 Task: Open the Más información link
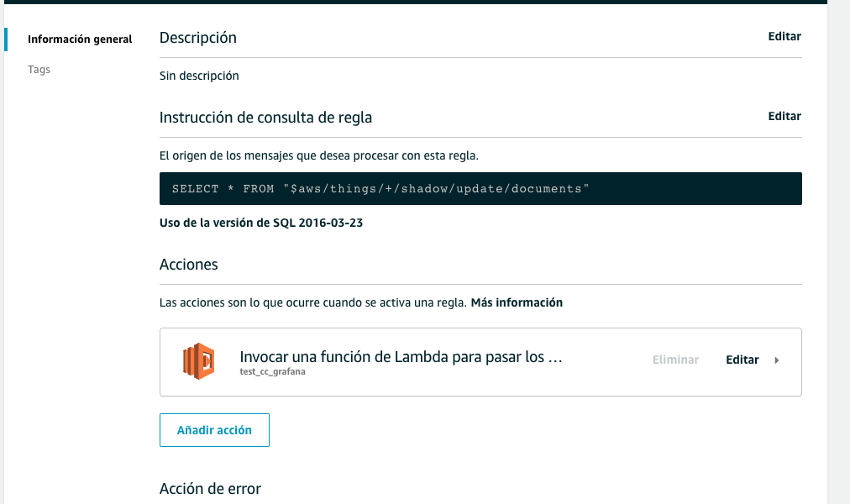[x=517, y=302]
